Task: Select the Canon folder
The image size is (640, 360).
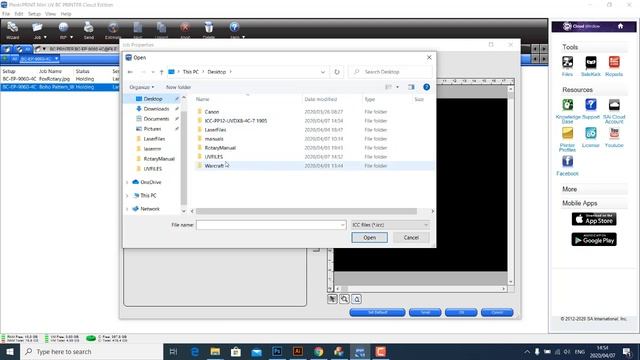Action: [x=212, y=112]
